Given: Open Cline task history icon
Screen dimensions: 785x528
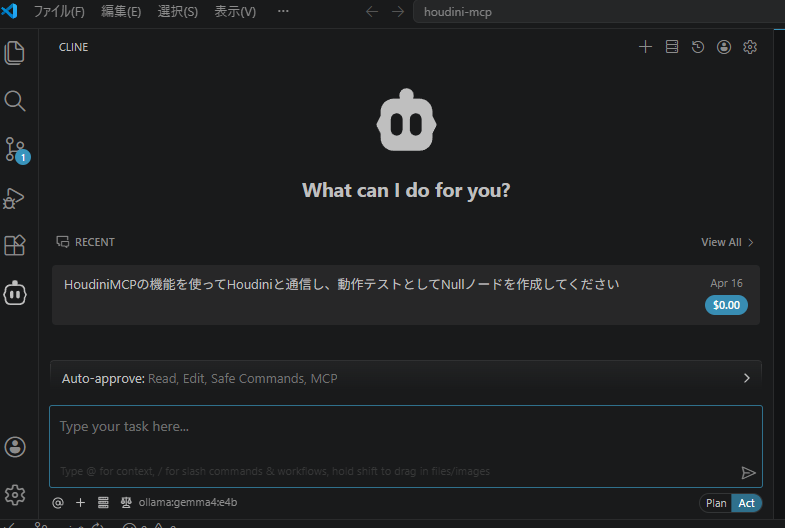Looking at the screenshot, I should pos(698,47).
